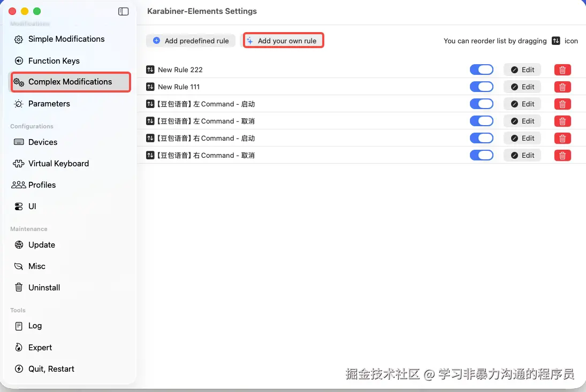Open Function Keys section

pos(70,60)
